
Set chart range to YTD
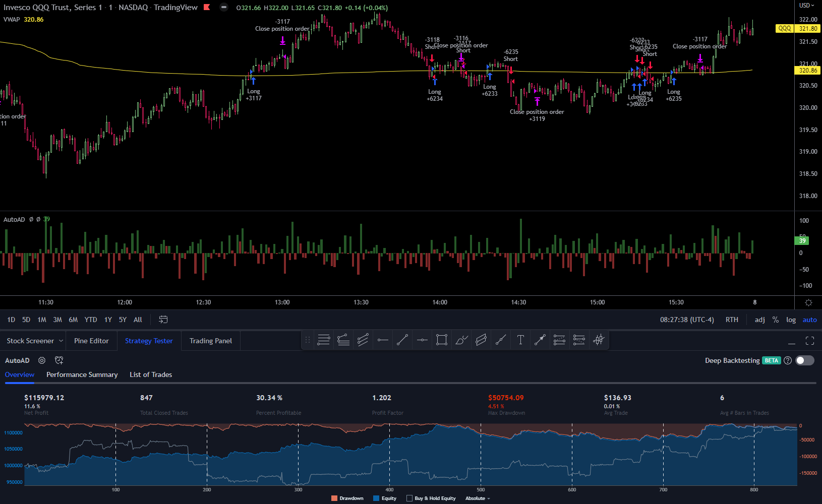click(91, 320)
